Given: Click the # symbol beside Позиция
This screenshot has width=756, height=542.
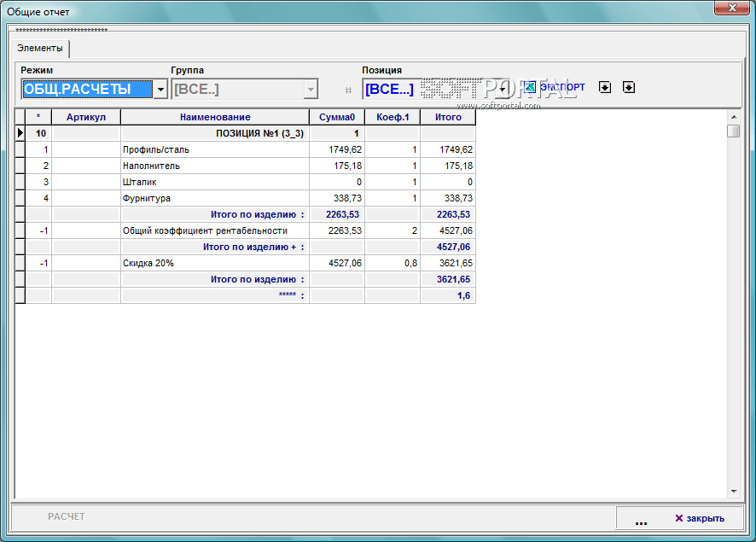Looking at the screenshot, I should click(349, 90).
